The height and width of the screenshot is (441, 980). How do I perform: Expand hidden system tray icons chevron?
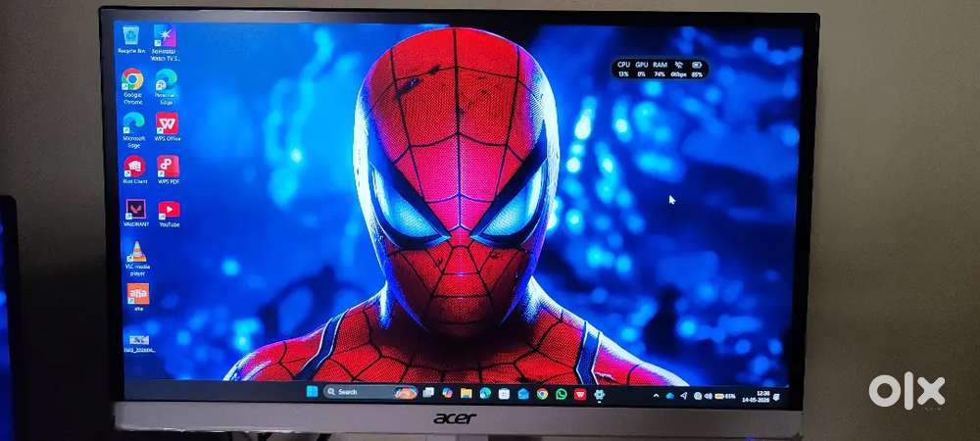[x=656, y=395]
